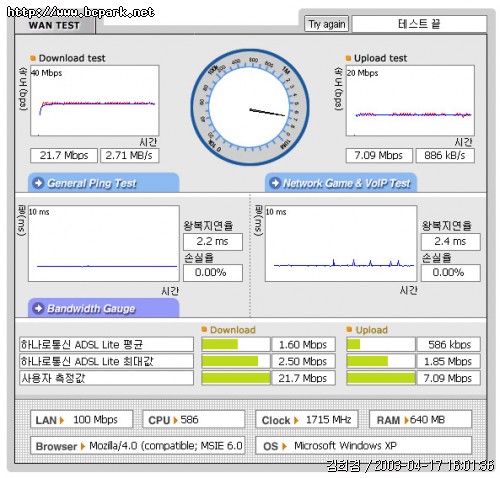Click the orange arrow next to Browser
This screenshot has width=500, height=478.
(x=83, y=446)
